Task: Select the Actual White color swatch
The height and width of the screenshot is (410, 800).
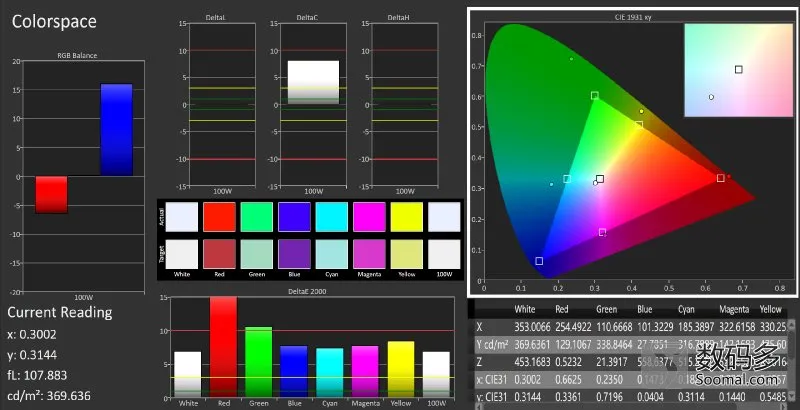Action: click(182, 217)
